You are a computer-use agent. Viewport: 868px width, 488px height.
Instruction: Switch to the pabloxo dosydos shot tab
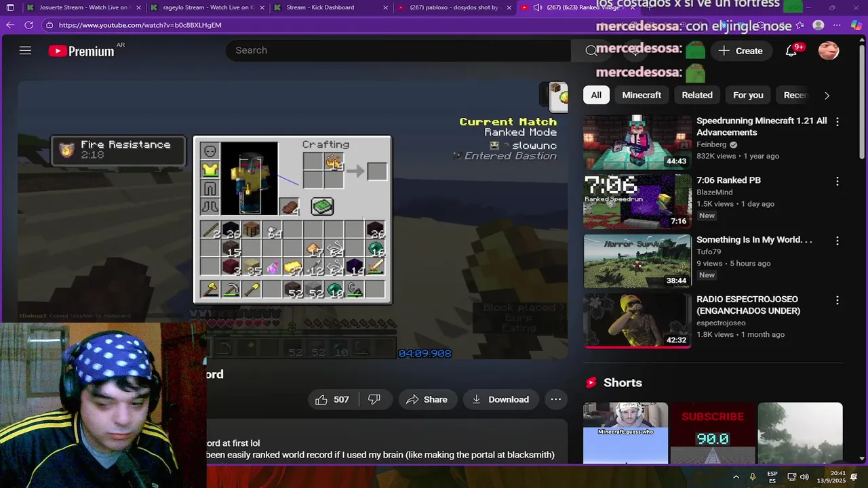(454, 7)
